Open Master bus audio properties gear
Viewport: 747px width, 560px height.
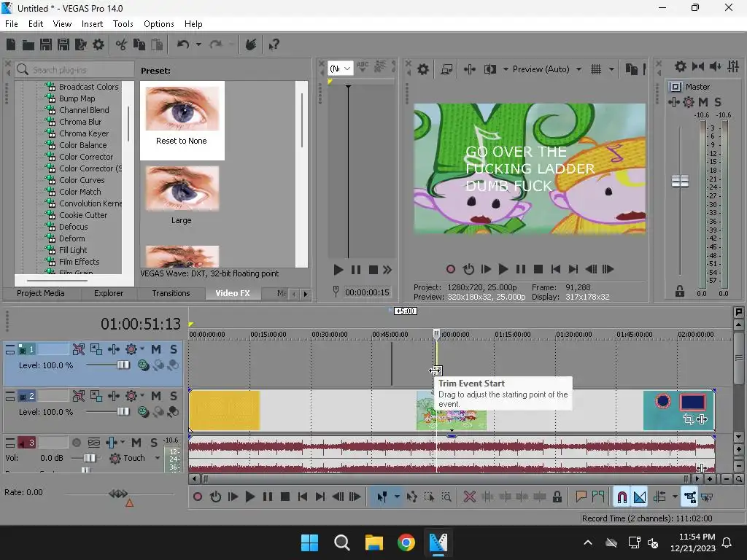tap(681, 66)
